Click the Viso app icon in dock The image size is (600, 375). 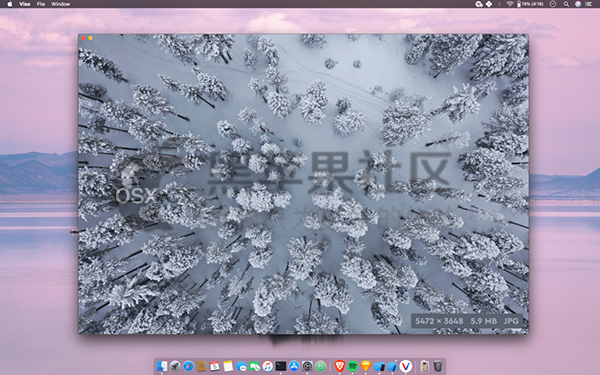click(406, 366)
